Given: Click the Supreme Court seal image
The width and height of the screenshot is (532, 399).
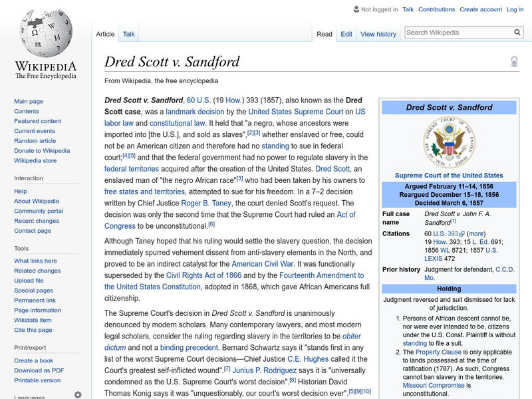Looking at the screenshot, I should coord(449,142).
